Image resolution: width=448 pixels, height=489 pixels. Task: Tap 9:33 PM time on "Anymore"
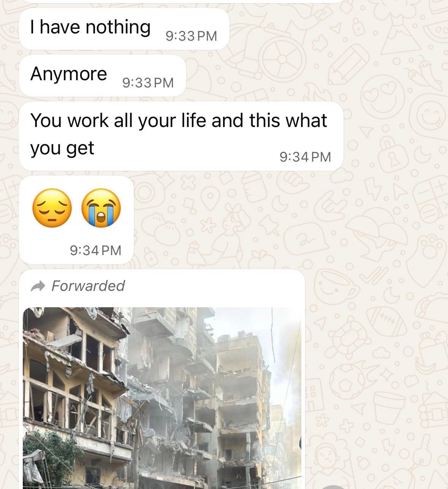click(148, 83)
